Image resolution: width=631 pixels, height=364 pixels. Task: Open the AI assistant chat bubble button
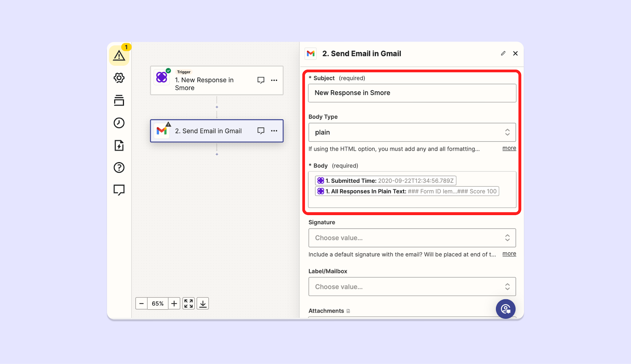506,309
